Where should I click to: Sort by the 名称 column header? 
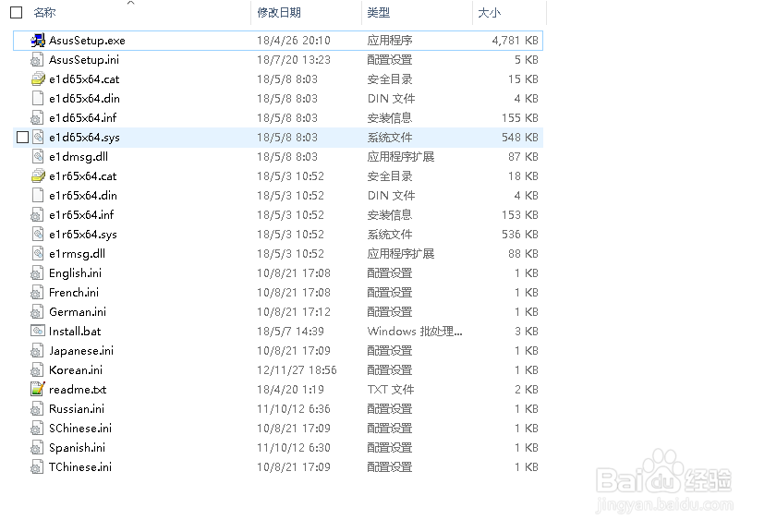[x=44, y=12]
